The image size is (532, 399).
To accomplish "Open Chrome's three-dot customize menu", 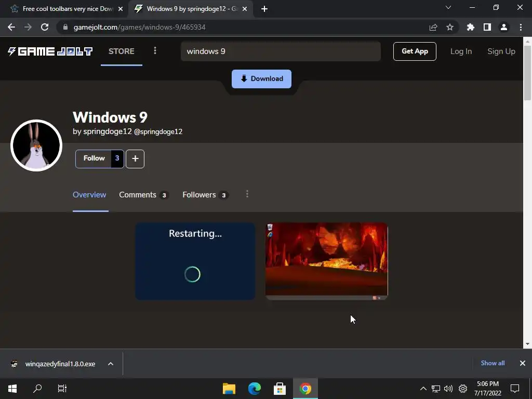I will [521, 27].
